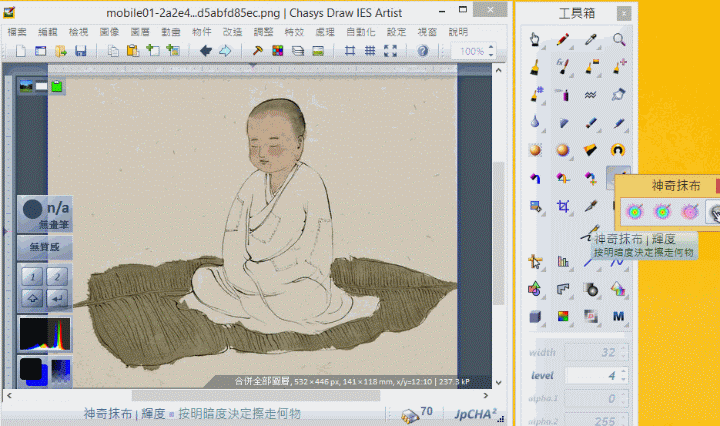
Task: Open the 調整 menu
Action: point(263,32)
